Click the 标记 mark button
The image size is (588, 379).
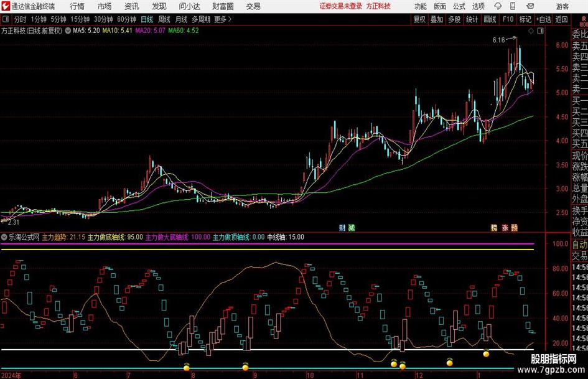click(525, 19)
